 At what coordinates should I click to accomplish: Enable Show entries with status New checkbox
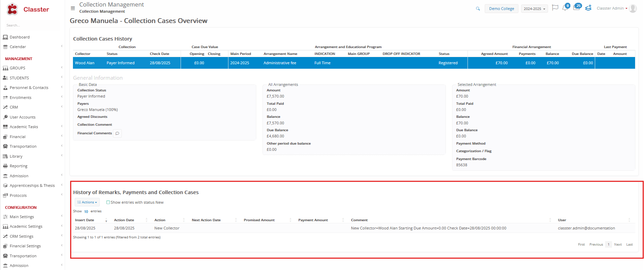coord(108,202)
